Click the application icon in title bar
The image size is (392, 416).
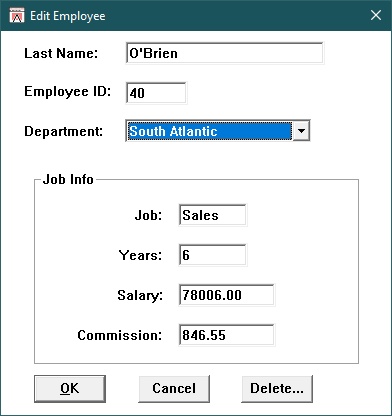(x=17, y=16)
